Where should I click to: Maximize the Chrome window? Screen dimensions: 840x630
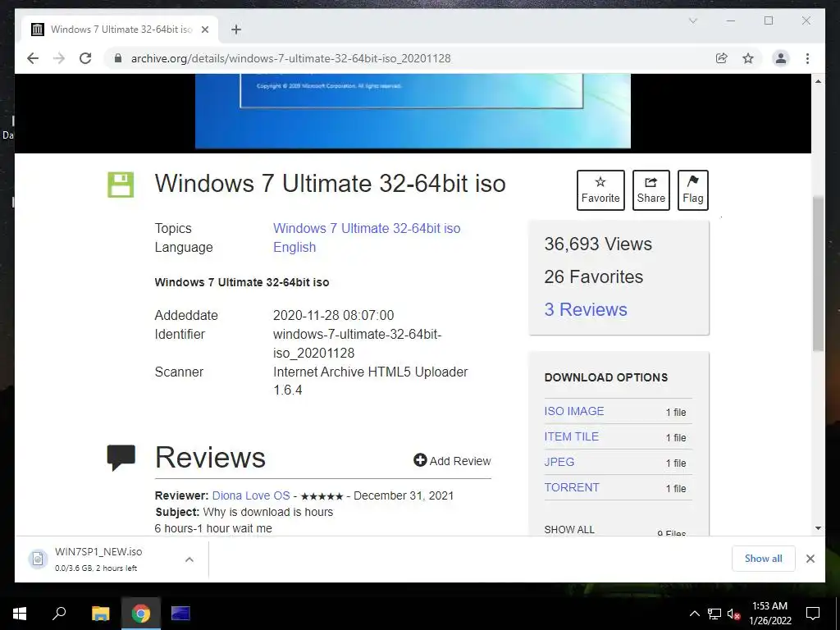click(769, 21)
